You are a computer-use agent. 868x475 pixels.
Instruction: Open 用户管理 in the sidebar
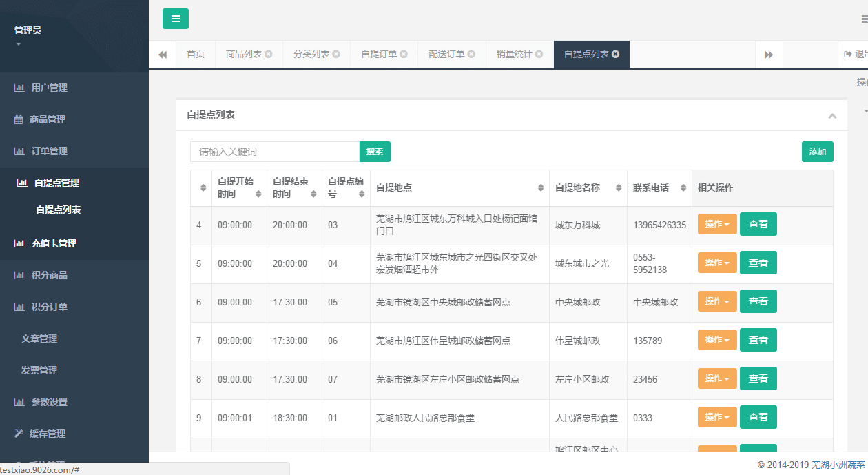pyautogui.click(x=49, y=88)
